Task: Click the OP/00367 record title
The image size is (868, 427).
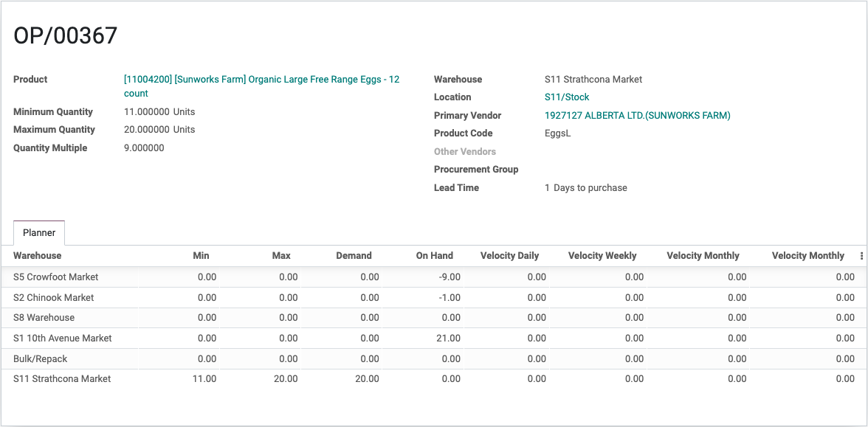Action: tap(65, 36)
